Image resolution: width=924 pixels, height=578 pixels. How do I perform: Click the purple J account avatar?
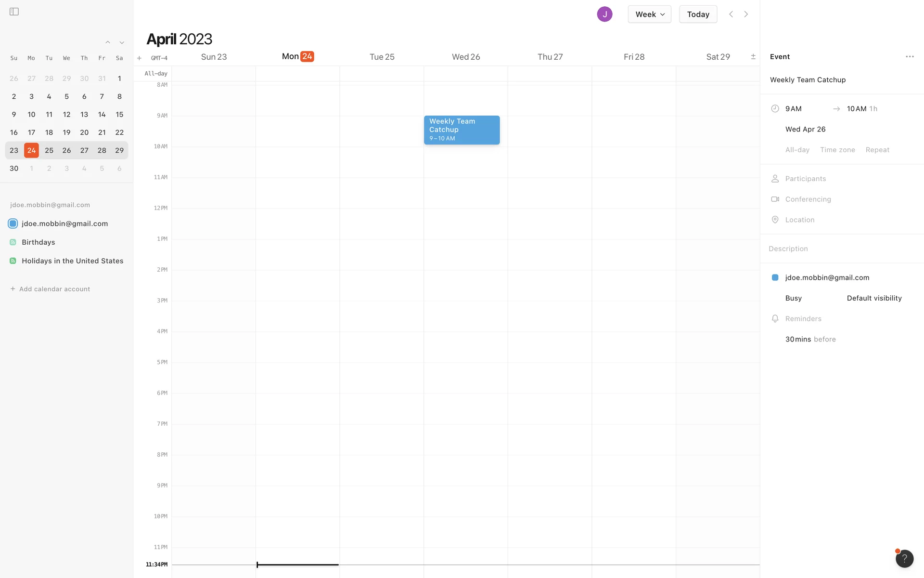(x=604, y=14)
